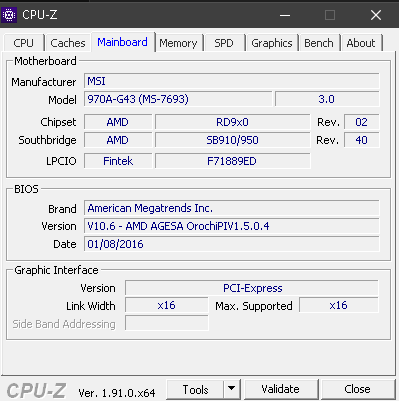
Task: Click the CPU-Z app icon in title bar
Action: 9,15
